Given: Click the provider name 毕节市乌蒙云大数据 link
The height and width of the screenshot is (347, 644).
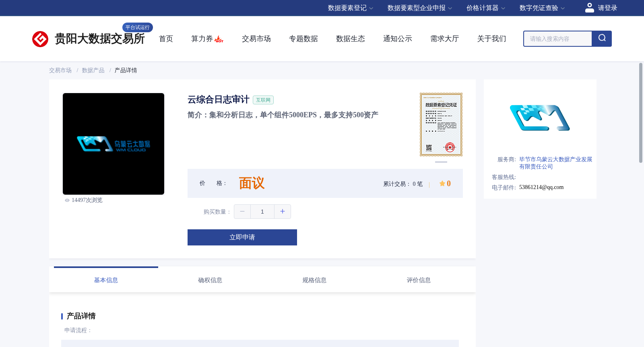Looking at the screenshot, I should pos(555,163).
